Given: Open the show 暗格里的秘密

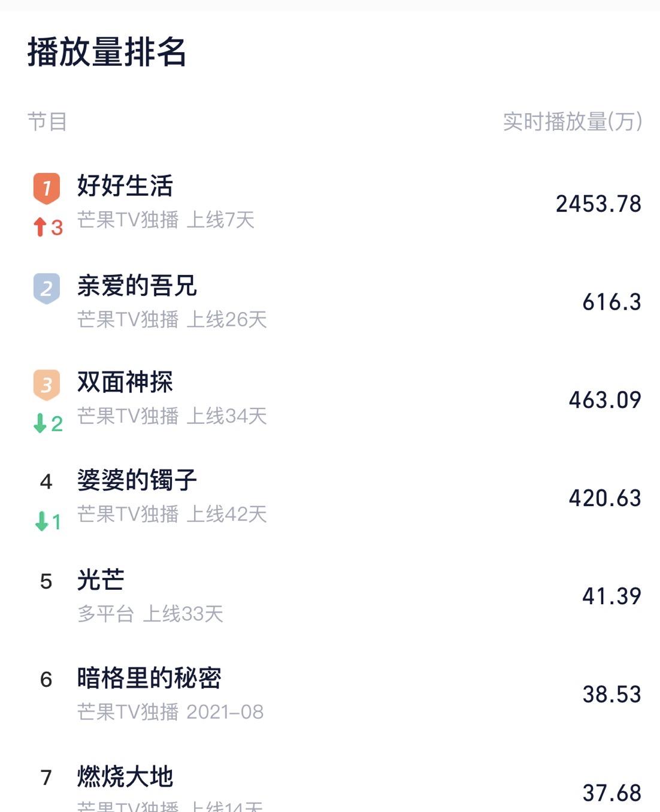Looking at the screenshot, I should click(x=149, y=678).
